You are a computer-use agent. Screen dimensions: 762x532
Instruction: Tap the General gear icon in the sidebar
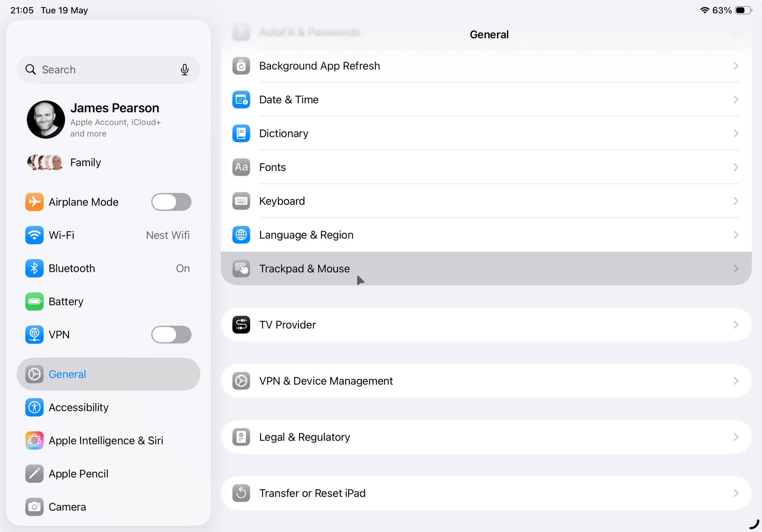click(34, 374)
